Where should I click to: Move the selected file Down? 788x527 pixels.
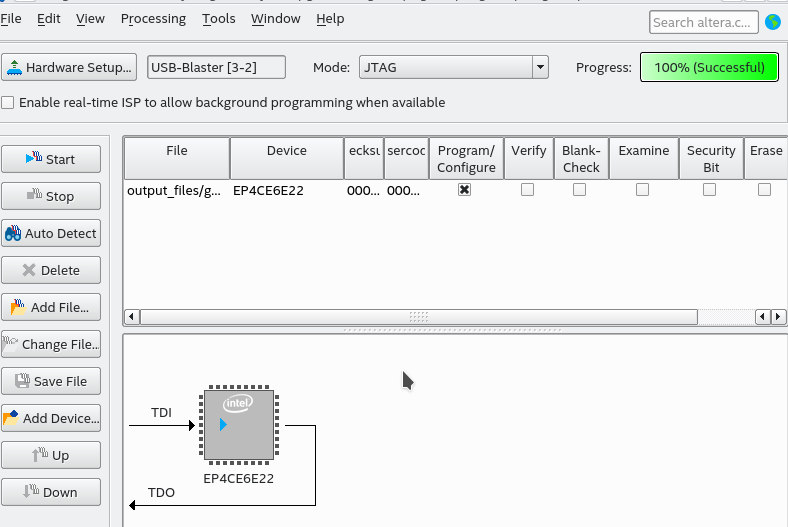(x=51, y=492)
